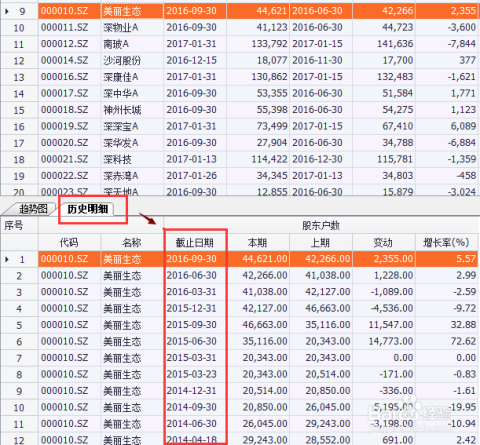Sort by 增长率(%) column header

tap(446, 242)
